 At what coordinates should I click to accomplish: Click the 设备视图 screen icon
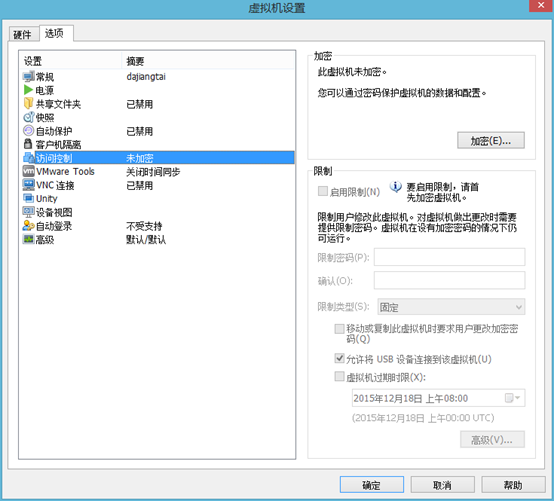click(28, 212)
